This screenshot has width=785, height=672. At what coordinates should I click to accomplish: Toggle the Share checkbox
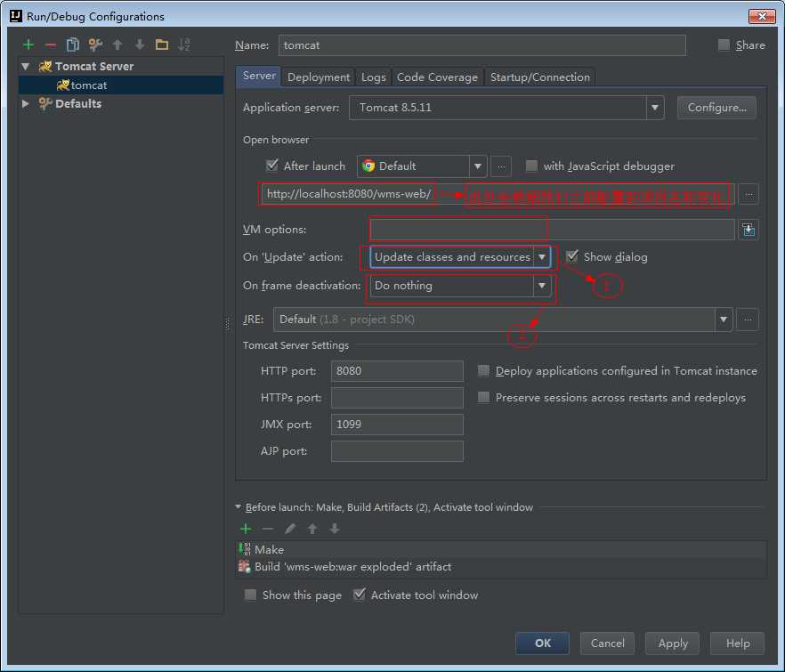[724, 45]
